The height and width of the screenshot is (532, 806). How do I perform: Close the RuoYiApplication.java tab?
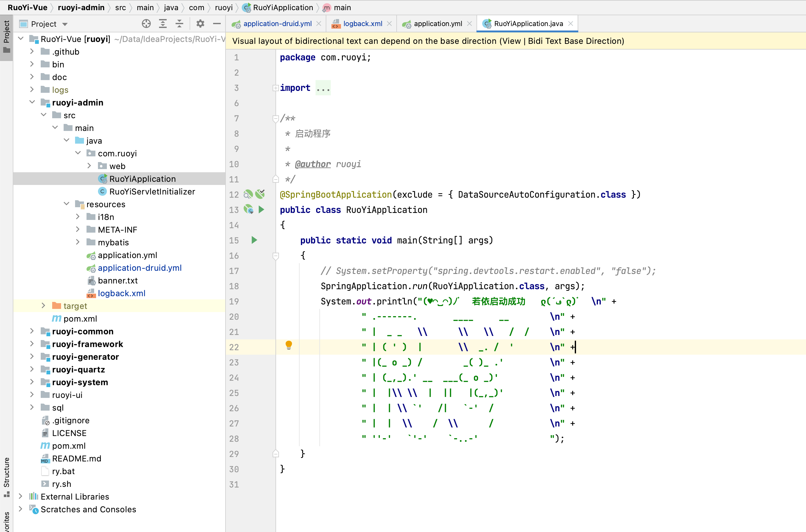pos(571,24)
